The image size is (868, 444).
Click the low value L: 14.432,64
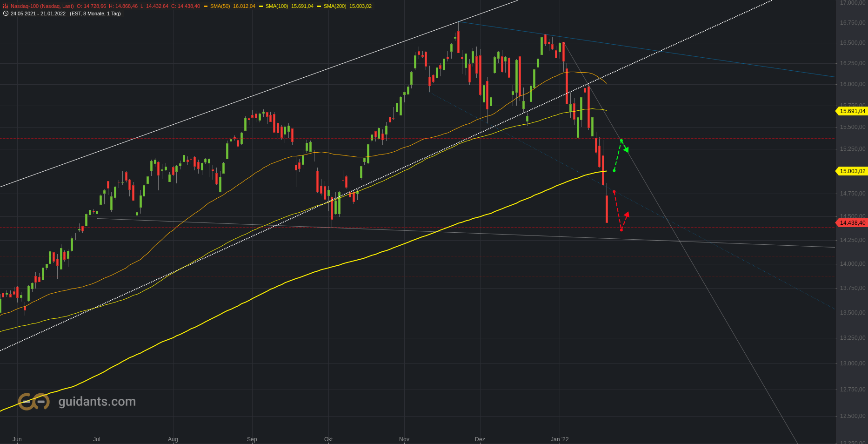tap(155, 6)
